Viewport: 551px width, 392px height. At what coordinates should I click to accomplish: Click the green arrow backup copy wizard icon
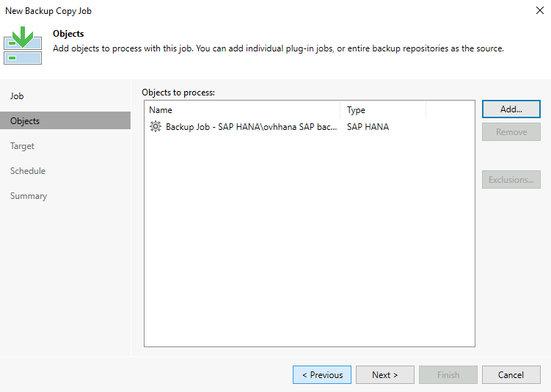pyautogui.click(x=23, y=46)
